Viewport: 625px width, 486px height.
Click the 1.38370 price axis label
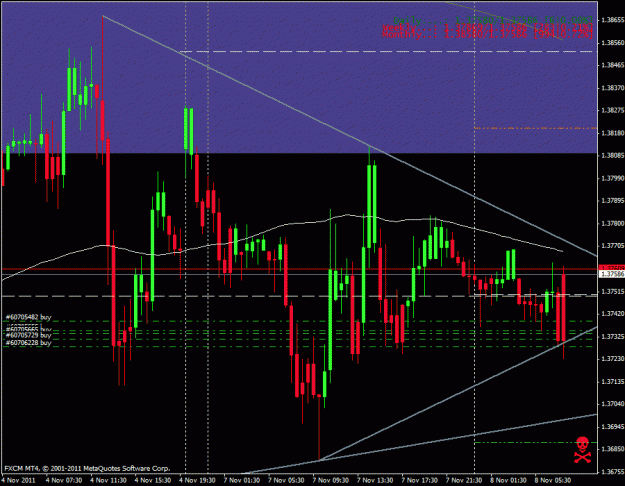point(613,88)
